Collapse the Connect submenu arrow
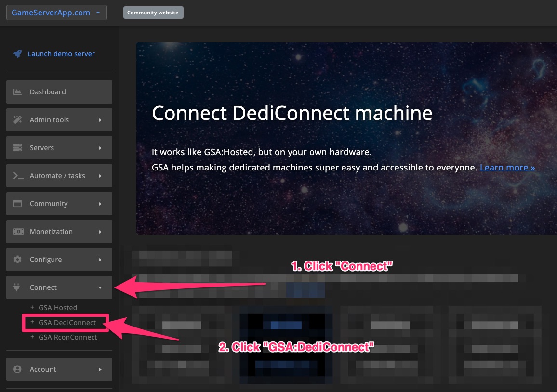557x392 pixels. tap(100, 287)
